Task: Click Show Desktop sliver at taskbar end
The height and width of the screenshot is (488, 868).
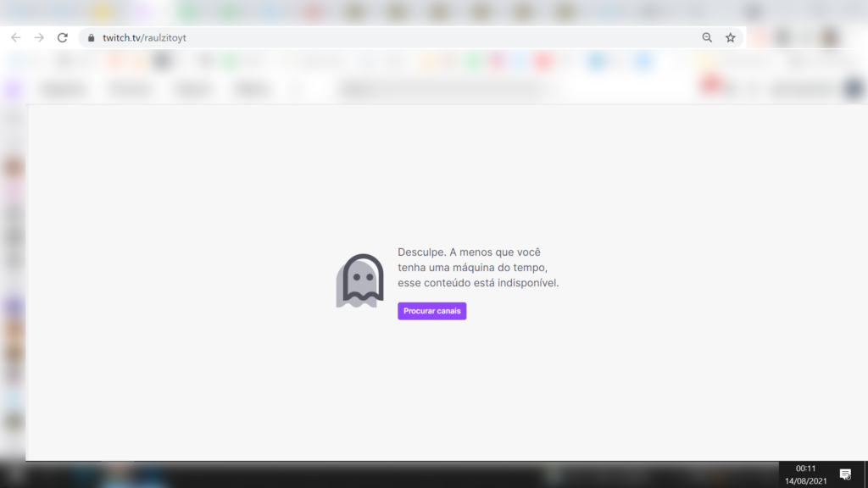Action: point(865,474)
